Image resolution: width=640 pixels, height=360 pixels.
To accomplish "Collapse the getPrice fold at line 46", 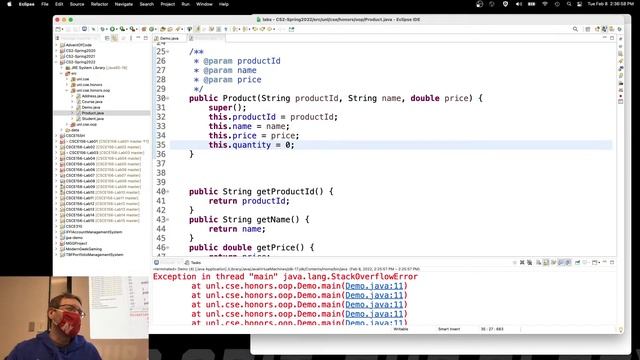I will click(168, 248).
